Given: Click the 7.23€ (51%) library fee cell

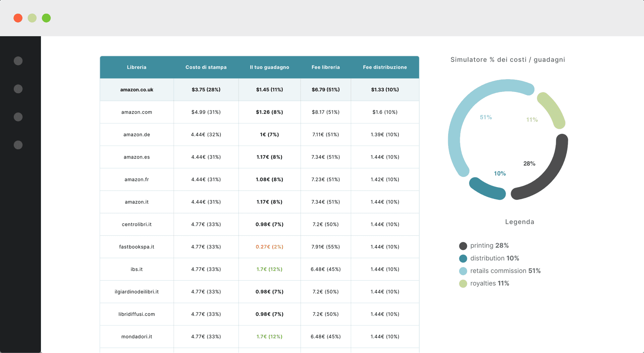Looking at the screenshot, I should tap(326, 180).
